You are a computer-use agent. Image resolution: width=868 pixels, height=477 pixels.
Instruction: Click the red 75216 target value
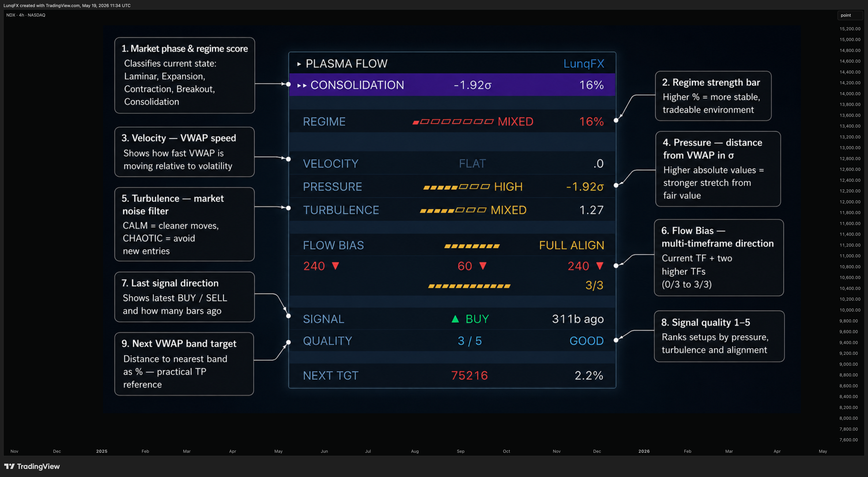tap(469, 376)
